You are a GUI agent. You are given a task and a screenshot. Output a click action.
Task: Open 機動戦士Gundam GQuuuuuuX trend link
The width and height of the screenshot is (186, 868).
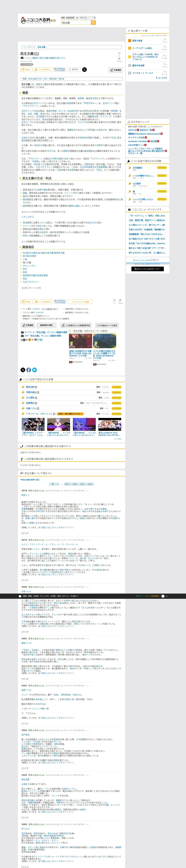pyautogui.click(x=144, y=134)
